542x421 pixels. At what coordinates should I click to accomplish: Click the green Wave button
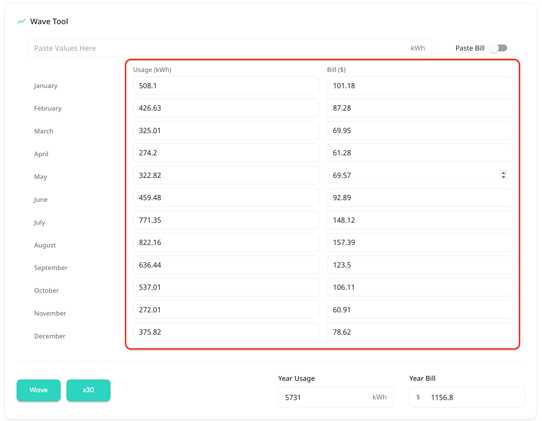38,390
